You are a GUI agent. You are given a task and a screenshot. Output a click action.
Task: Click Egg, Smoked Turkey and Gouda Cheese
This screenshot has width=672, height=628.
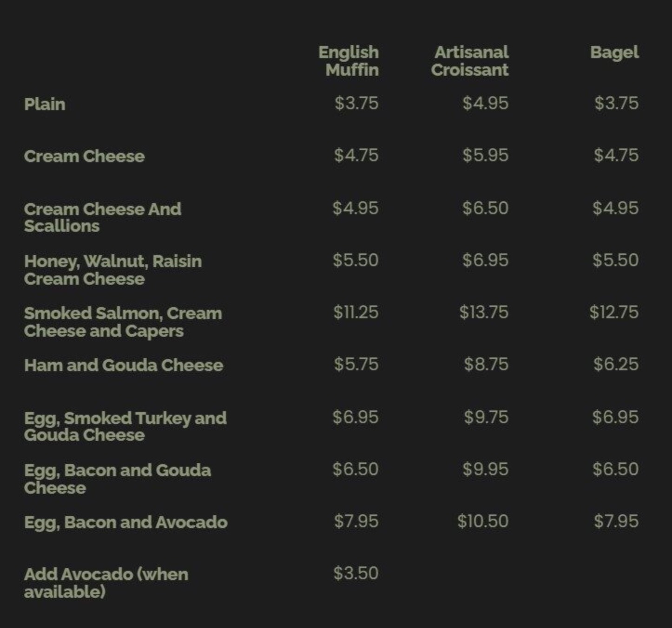125,426
